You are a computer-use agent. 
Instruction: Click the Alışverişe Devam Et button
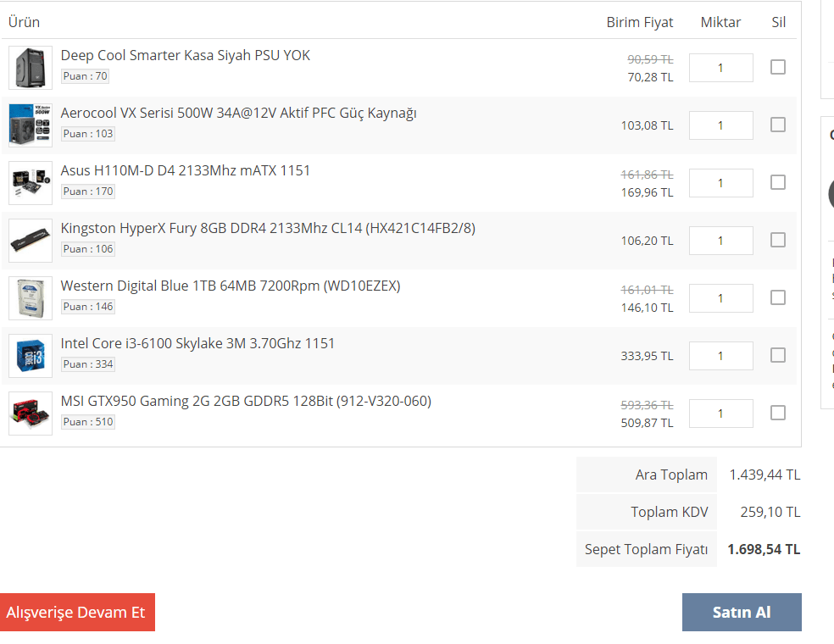(x=77, y=612)
